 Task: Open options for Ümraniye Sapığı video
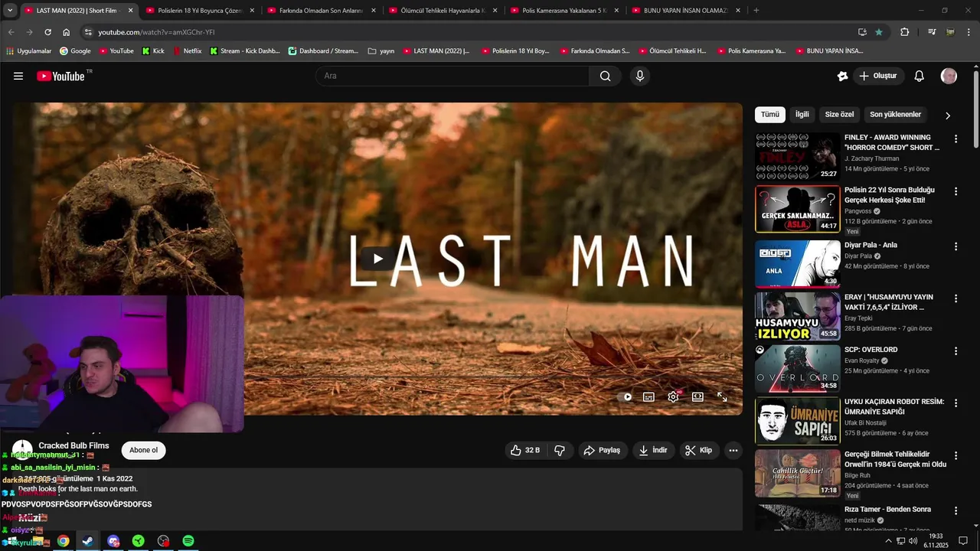(x=955, y=403)
